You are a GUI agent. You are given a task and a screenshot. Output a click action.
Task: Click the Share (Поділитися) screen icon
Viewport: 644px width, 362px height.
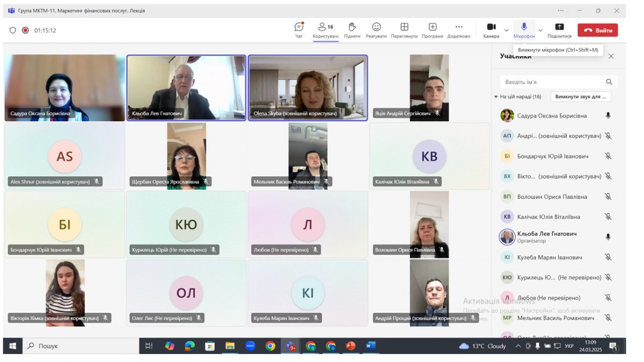(x=559, y=27)
